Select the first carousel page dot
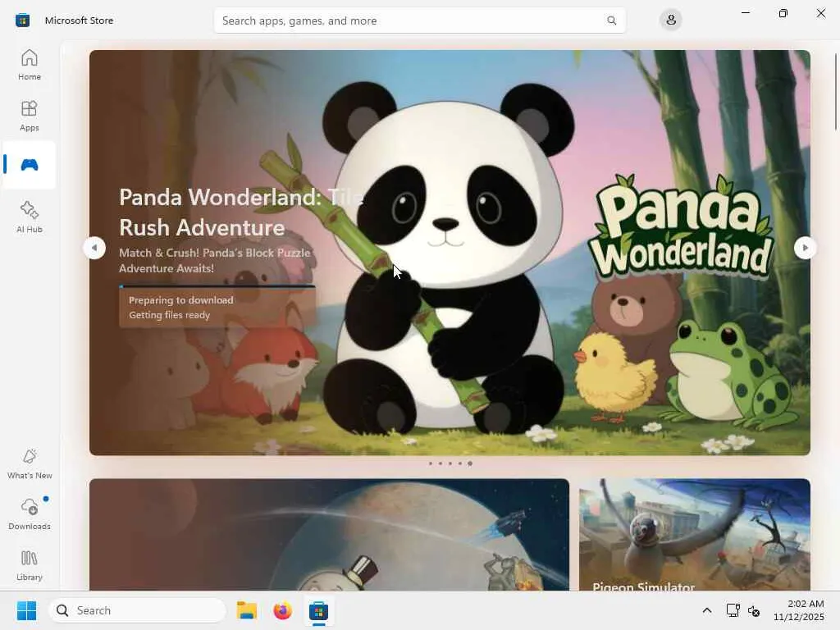 pos(430,463)
